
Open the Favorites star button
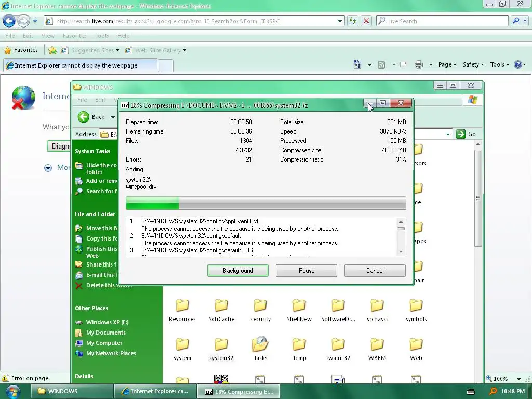21,50
